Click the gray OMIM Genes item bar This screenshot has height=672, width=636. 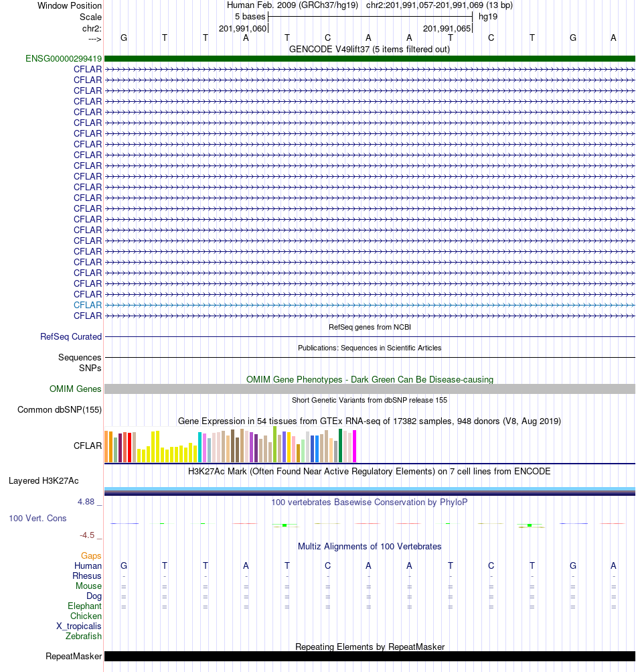(x=370, y=389)
